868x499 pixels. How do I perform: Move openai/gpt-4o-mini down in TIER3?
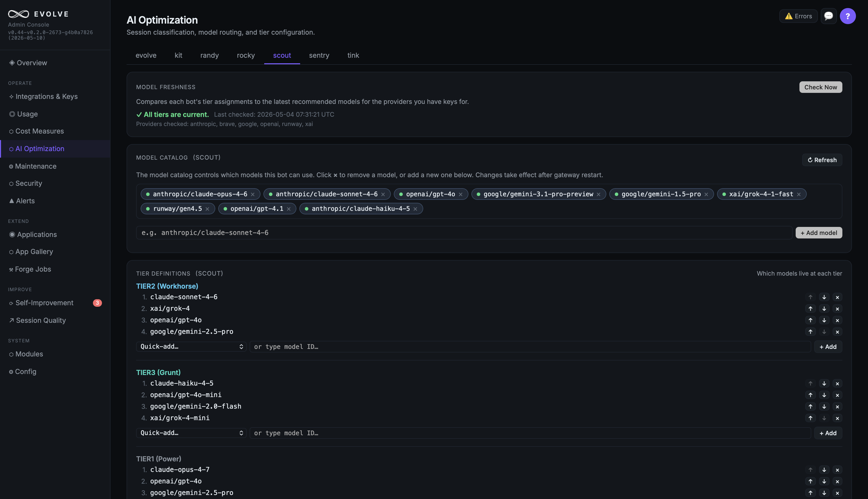click(824, 395)
